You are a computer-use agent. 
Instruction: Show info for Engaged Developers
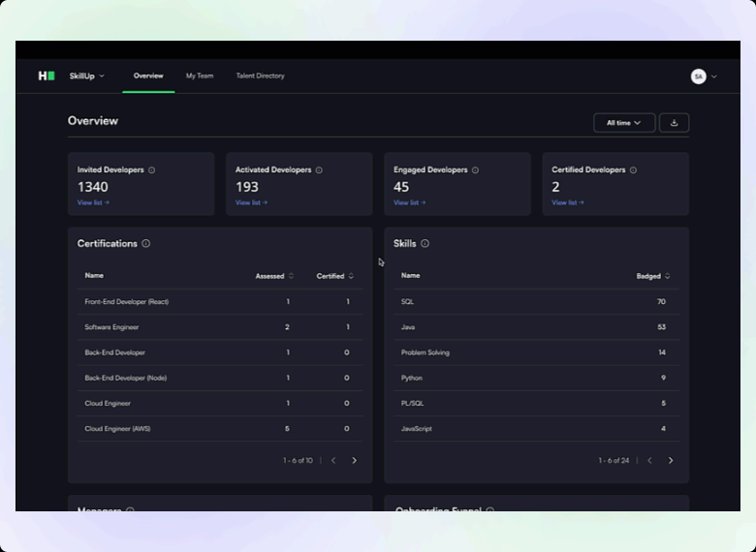click(475, 170)
